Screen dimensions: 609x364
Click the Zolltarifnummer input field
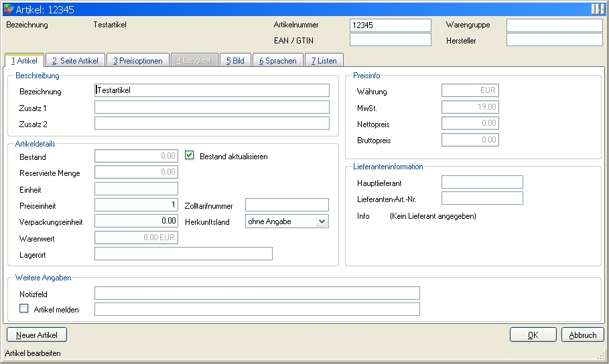287,205
